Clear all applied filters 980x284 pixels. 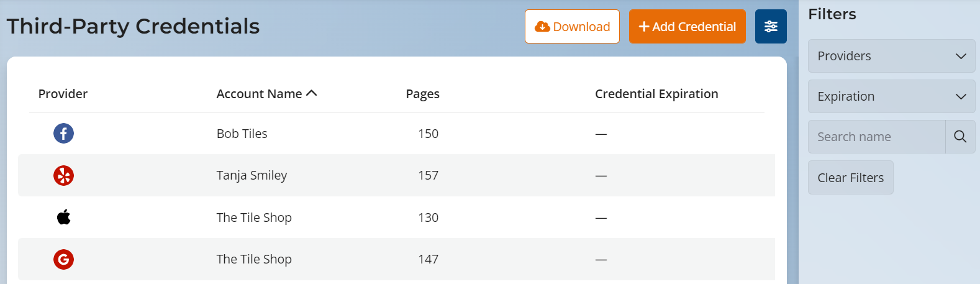pyautogui.click(x=850, y=178)
